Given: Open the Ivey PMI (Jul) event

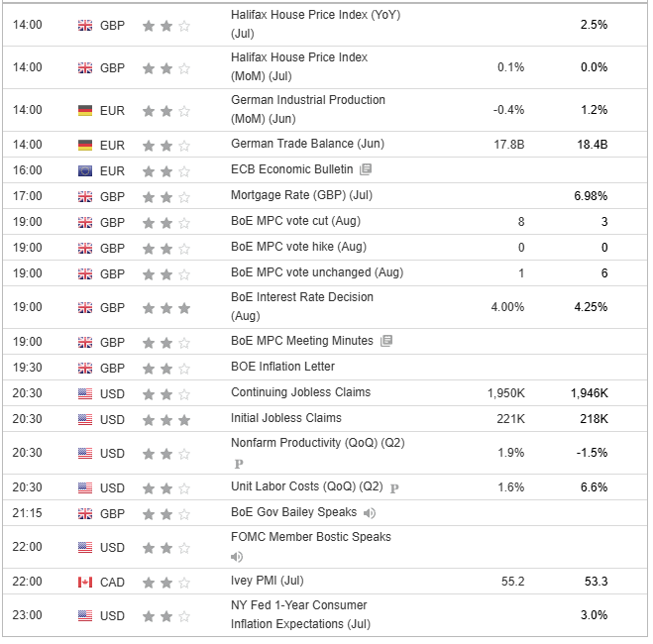Looking at the screenshot, I should pyautogui.click(x=268, y=581).
